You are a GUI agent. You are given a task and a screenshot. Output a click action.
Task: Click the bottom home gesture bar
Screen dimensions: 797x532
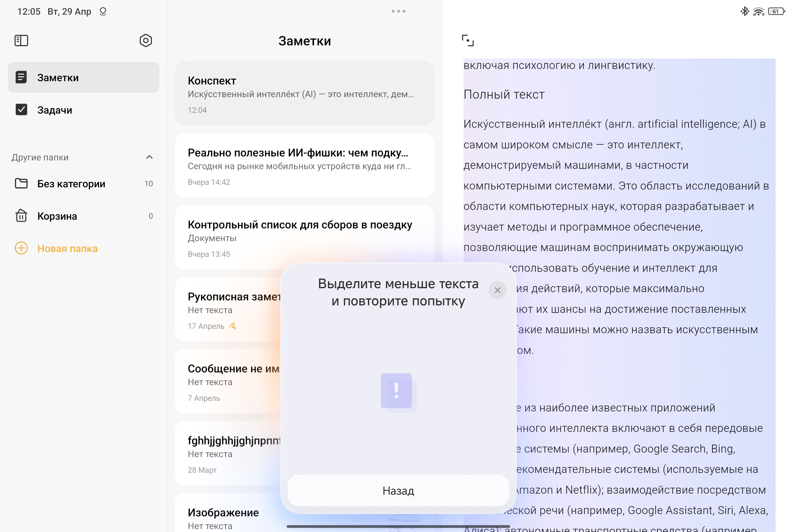(398, 526)
